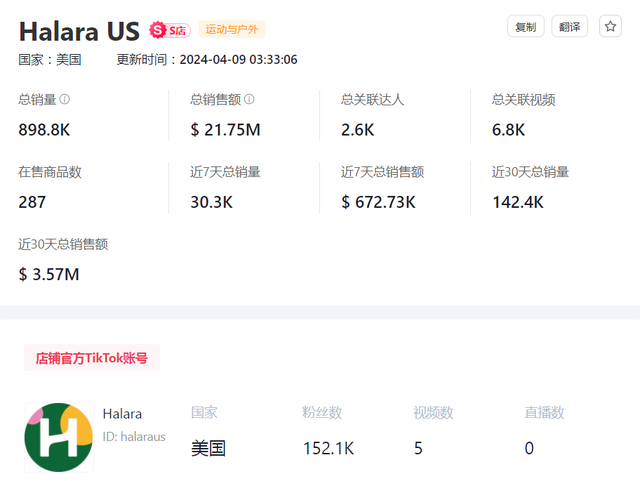Click the 287 在售商品数 value

pyautogui.click(x=32, y=202)
